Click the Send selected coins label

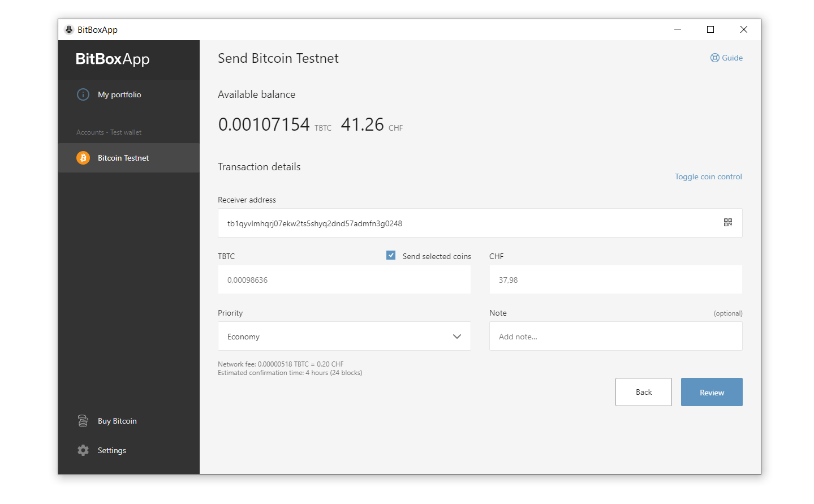[x=437, y=256]
